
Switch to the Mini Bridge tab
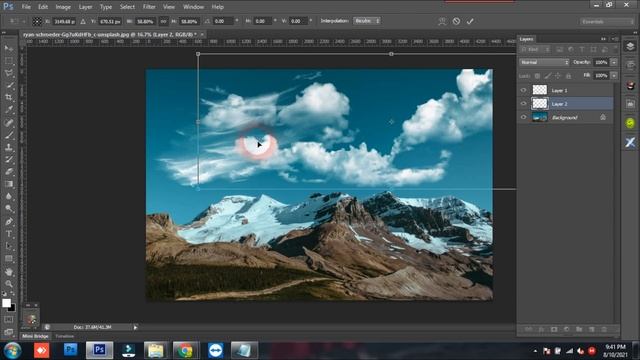(x=35, y=336)
